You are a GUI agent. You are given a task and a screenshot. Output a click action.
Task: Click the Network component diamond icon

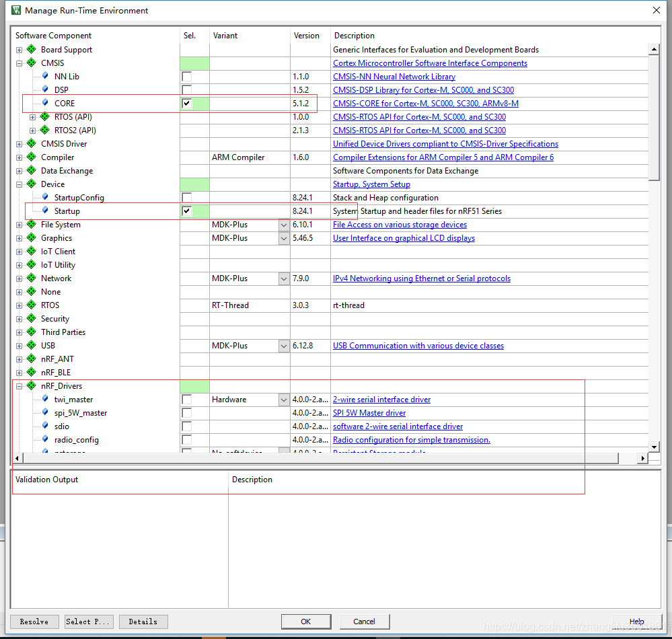click(x=31, y=278)
